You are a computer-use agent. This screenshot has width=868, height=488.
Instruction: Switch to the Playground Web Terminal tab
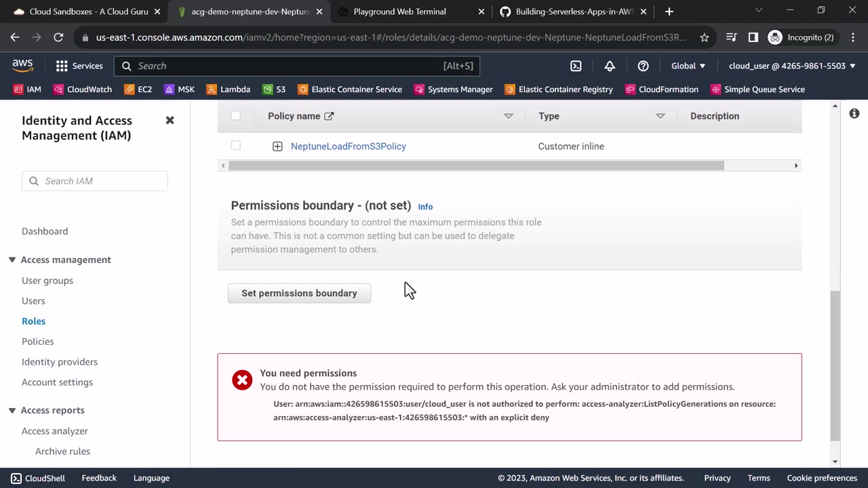411,12
